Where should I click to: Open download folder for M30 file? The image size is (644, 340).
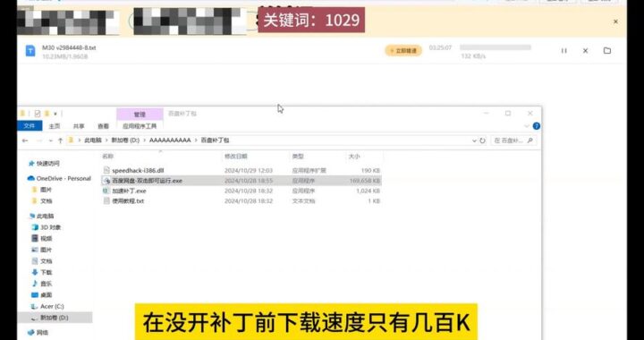[607, 50]
